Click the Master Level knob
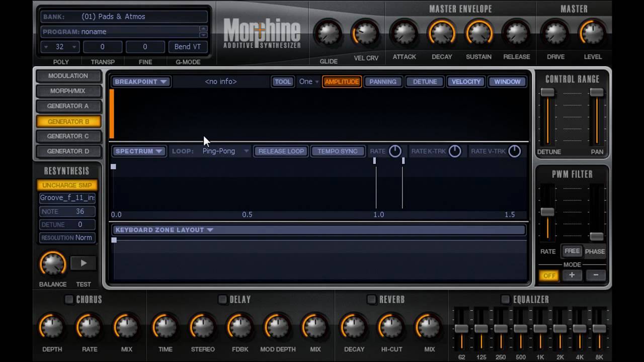Screen dimensions: 644x362 tap(593, 34)
